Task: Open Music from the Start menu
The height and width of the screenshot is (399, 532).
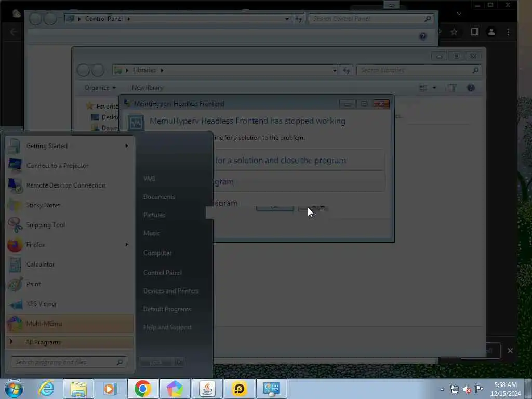Action: pyautogui.click(x=151, y=233)
